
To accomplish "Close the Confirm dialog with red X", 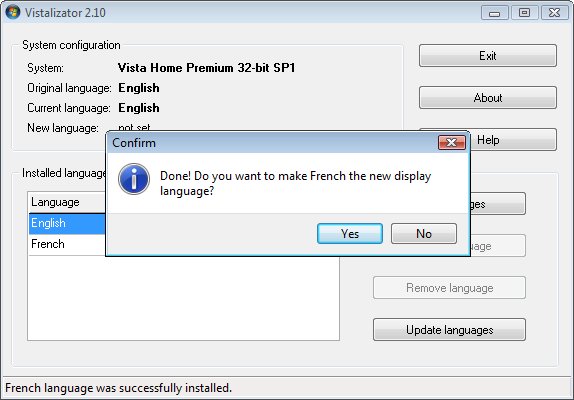I will [x=452, y=142].
